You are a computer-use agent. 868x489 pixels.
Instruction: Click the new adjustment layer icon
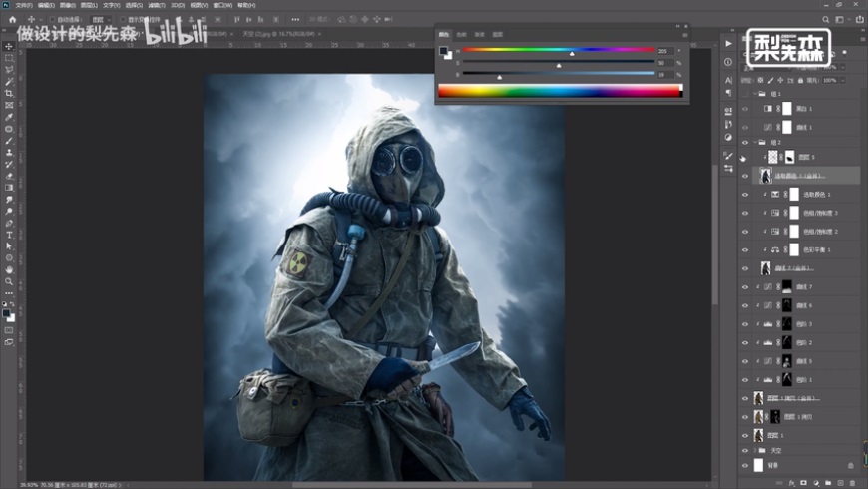(816, 483)
